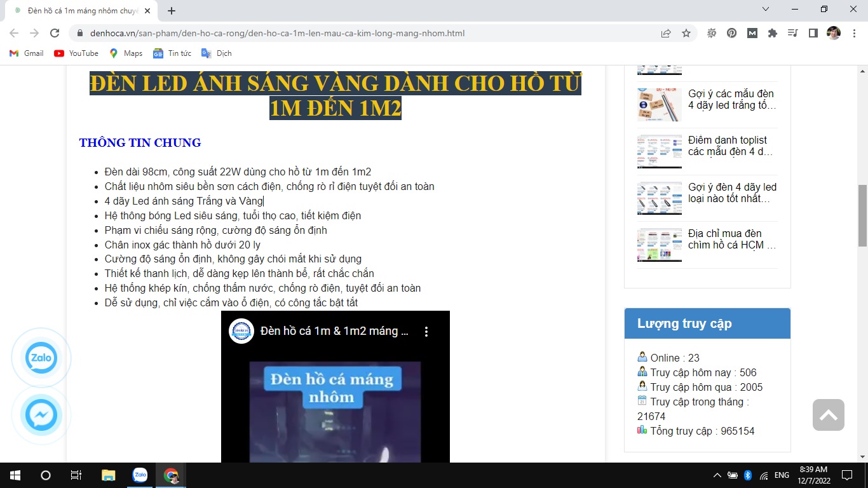Click the address bar URL field
This screenshot has width=868, height=488.
click(356, 33)
